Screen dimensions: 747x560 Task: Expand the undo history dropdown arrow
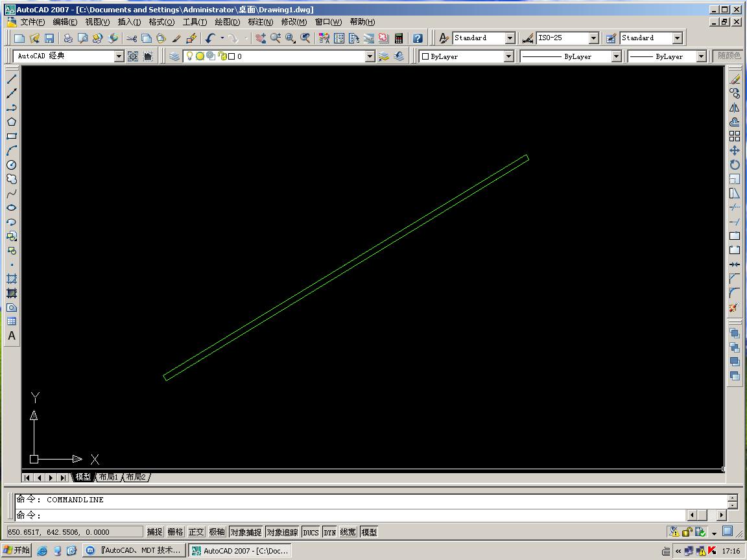tap(222, 38)
